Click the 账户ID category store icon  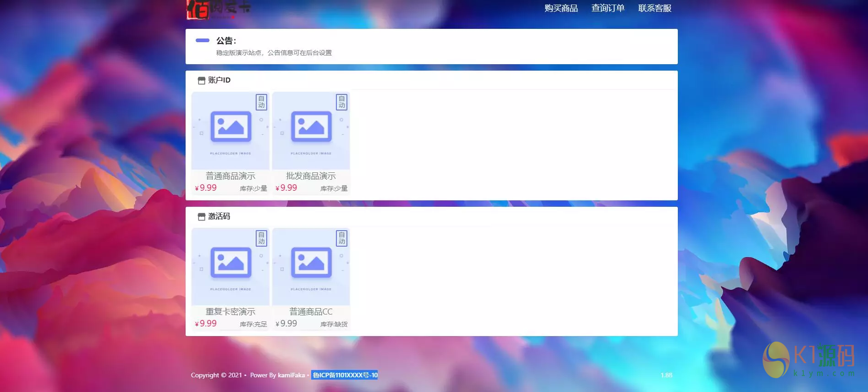(201, 81)
